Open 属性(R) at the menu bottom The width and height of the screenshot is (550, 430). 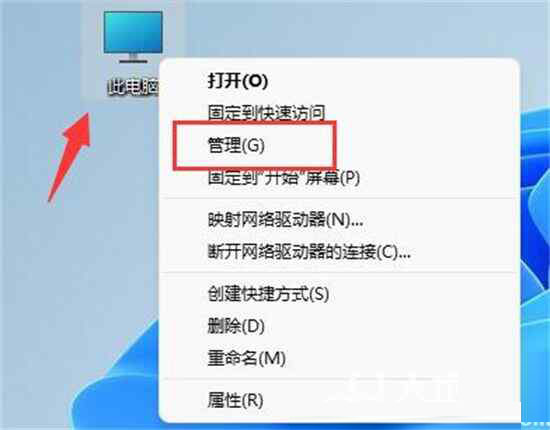pyautogui.click(x=235, y=400)
